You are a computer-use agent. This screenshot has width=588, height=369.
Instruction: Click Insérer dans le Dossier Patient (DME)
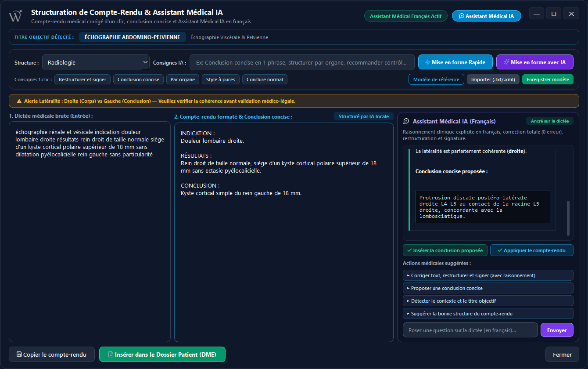click(162, 355)
